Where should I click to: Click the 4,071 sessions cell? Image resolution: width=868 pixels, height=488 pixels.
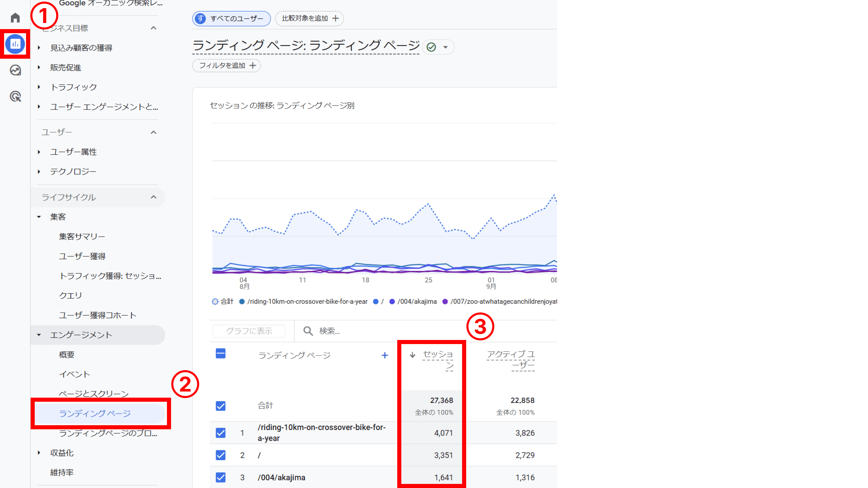(x=443, y=433)
